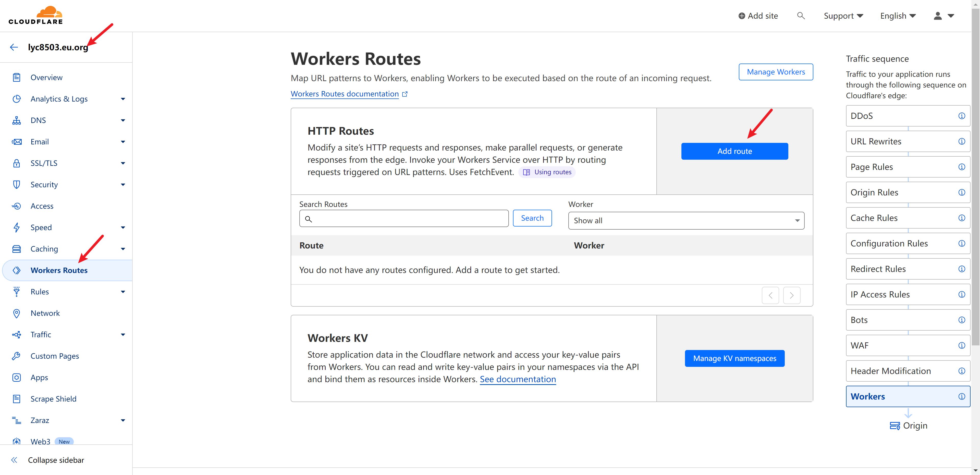
Task: Click the Apps sidebar icon
Action: tap(16, 377)
